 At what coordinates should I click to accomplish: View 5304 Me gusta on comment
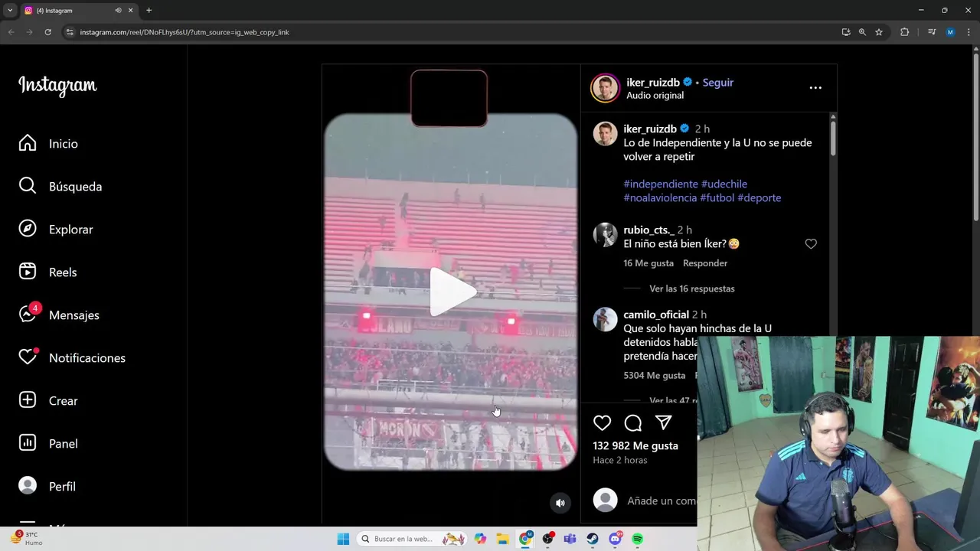pos(655,376)
